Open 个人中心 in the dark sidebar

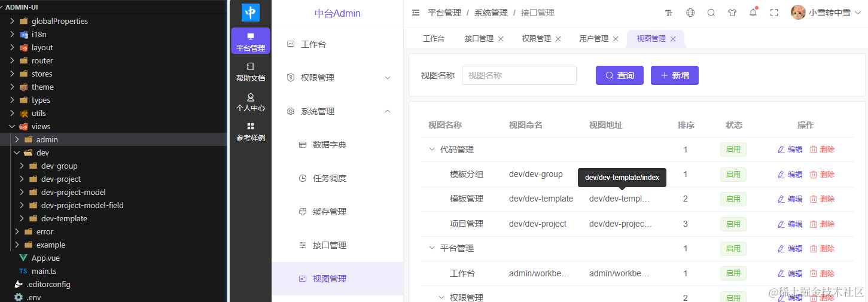[x=251, y=102]
